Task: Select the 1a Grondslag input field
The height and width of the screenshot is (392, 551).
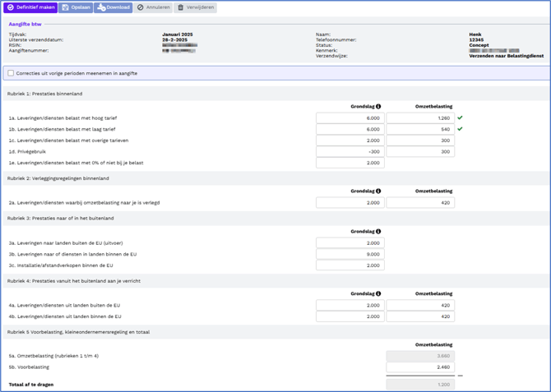Action: [350, 118]
